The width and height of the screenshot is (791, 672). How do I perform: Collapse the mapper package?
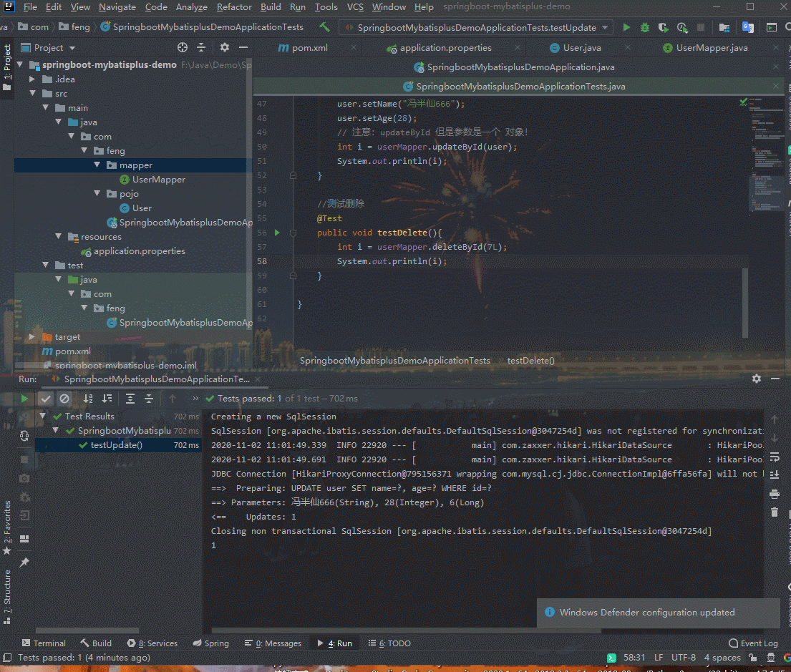click(x=97, y=165)
